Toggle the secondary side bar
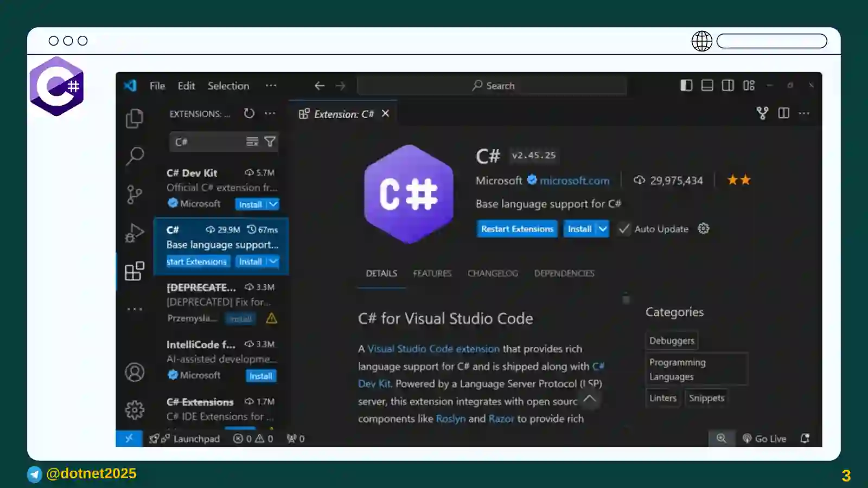This screenshot has width=868, height=488. pos(728,85)
